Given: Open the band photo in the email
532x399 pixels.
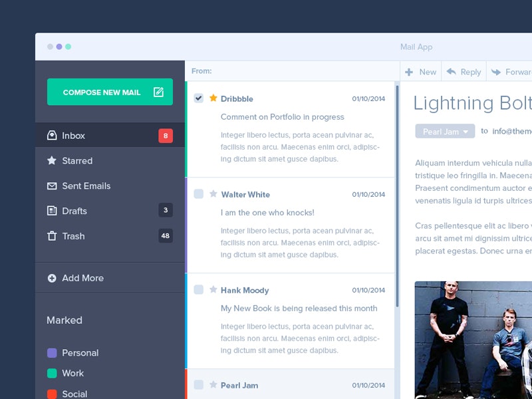Looking at the screenshot, I should coord(473,340).
